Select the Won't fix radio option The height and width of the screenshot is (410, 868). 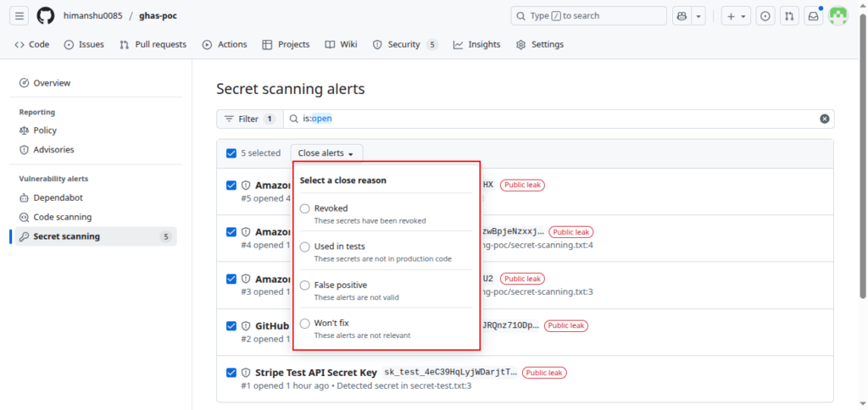point(305,324)
